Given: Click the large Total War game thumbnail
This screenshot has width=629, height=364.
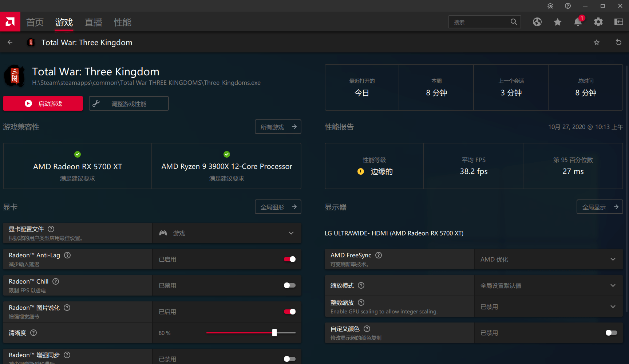Looking at the screenshot, I should point(15,76).
